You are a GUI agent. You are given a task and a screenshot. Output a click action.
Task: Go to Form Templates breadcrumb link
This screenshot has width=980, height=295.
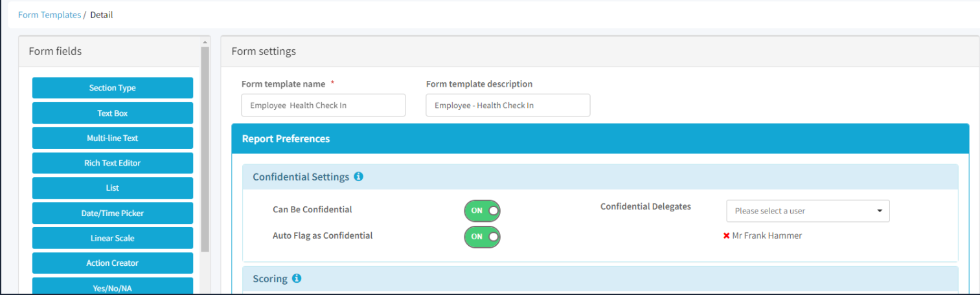click(x=49, y=15)
